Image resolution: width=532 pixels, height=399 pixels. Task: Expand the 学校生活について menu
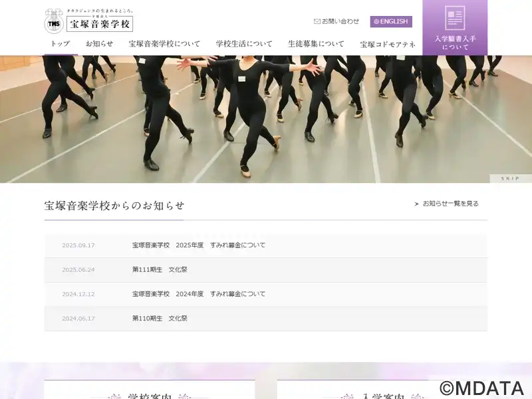pos(244,44)
